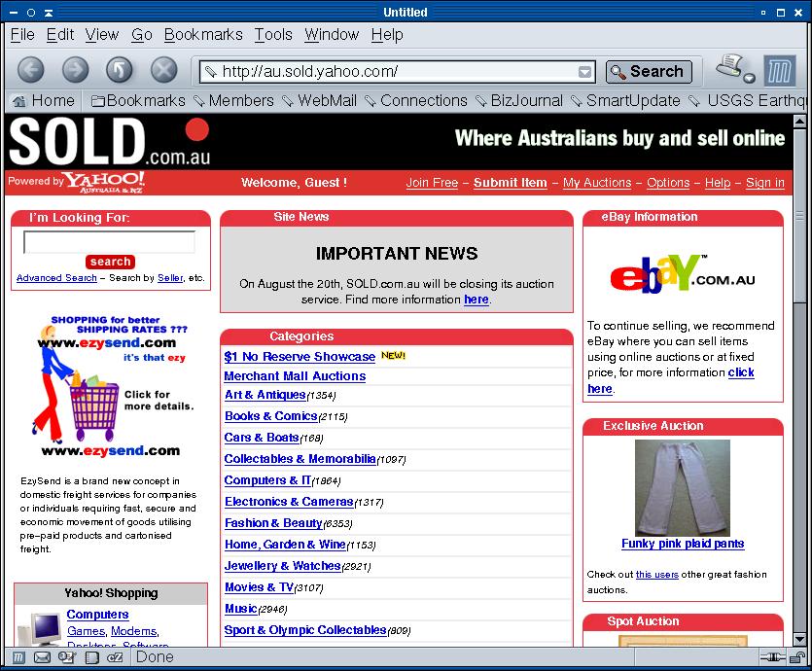Click the Yahoo! Australia & NZ logo
The width and height of the screenshot is (812, 671).
point(105,182)
